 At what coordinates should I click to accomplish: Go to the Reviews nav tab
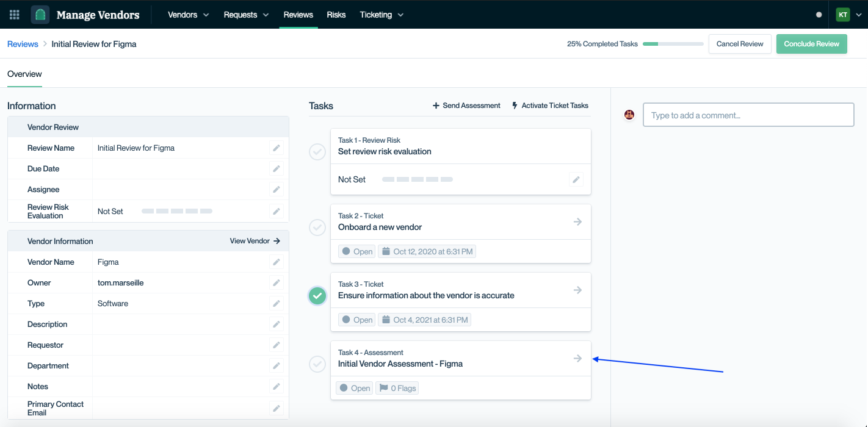tap(298, 15)
